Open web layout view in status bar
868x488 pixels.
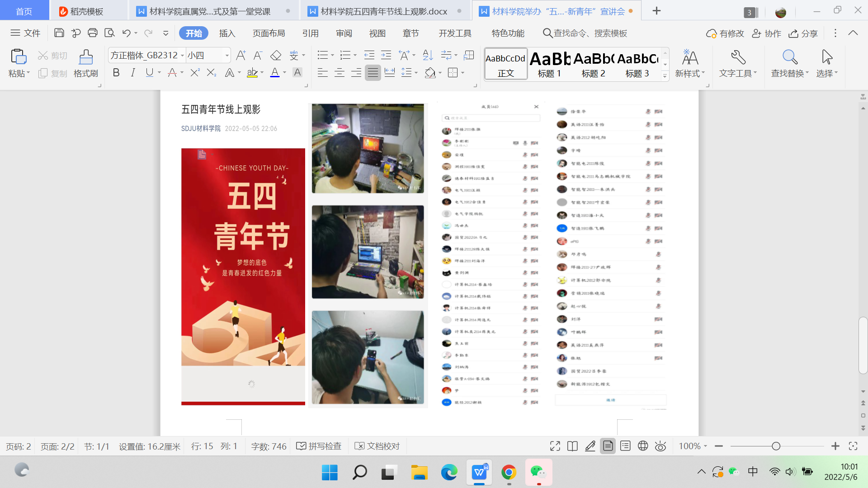pos(643,446)
